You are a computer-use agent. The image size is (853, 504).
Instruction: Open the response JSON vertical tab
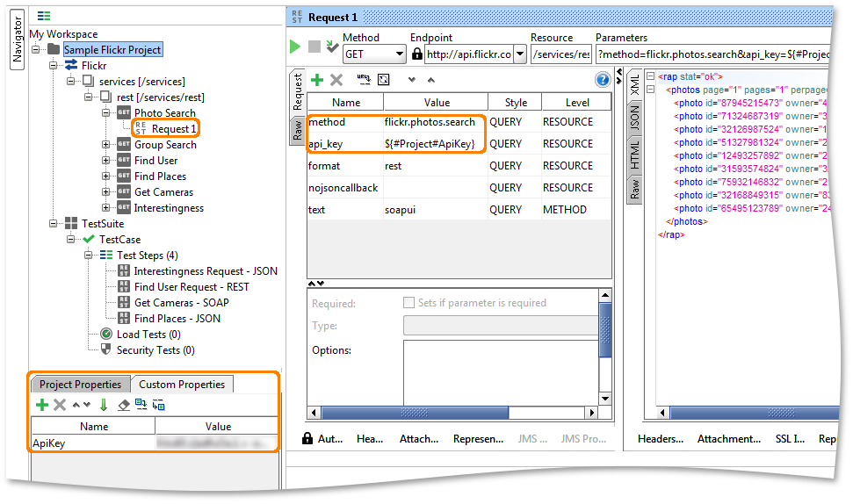635,118
